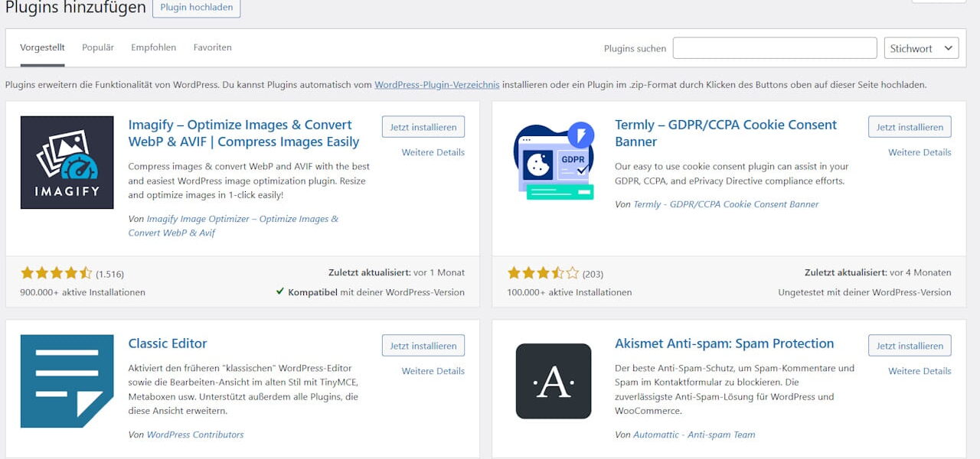
Task: Open the Termly GDPR/CCPA title link
Action: (726, 133)
